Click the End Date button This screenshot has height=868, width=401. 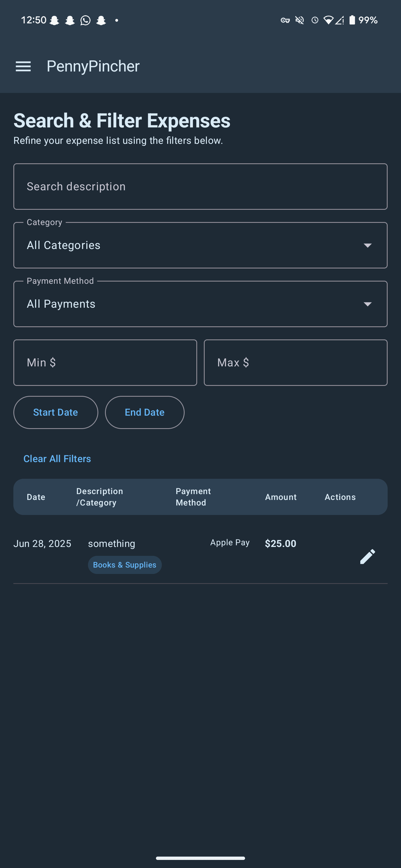click(145, 412)
